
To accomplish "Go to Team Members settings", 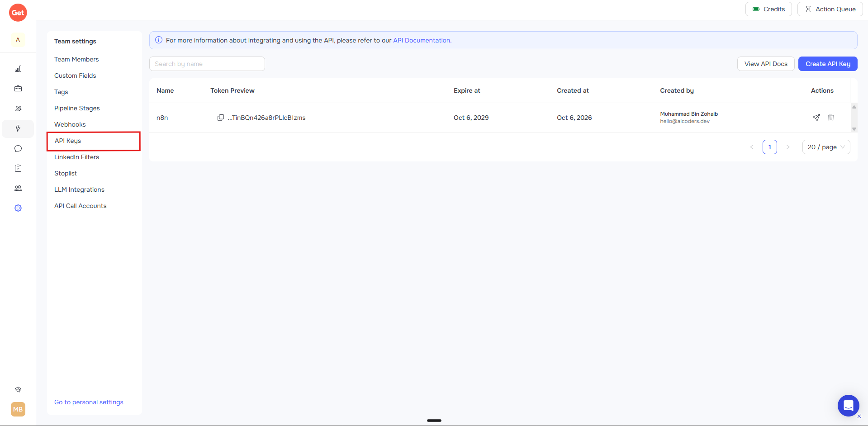I will (76, 59).
